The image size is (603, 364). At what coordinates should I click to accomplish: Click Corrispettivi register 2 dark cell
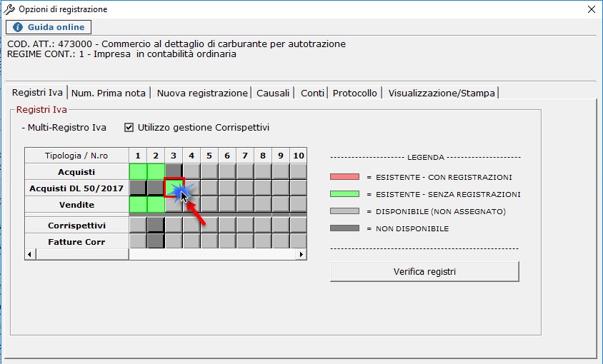point(156,225)
